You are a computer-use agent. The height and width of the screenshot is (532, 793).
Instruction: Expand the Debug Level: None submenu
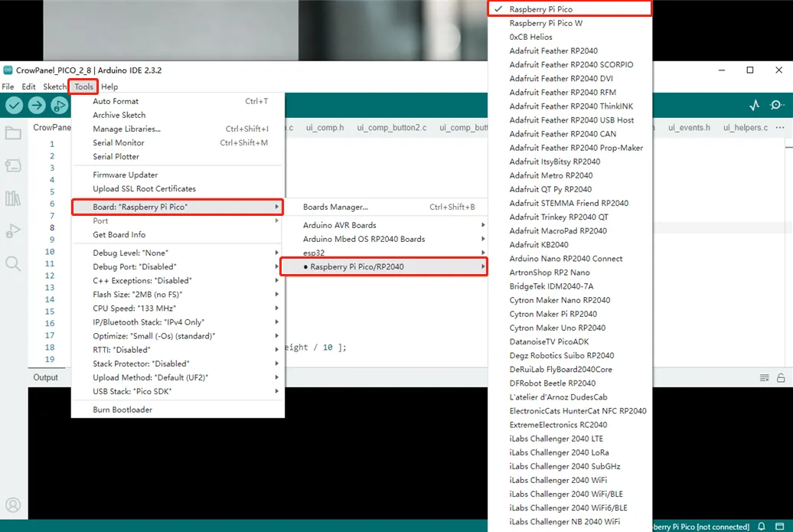pos(178,253)
